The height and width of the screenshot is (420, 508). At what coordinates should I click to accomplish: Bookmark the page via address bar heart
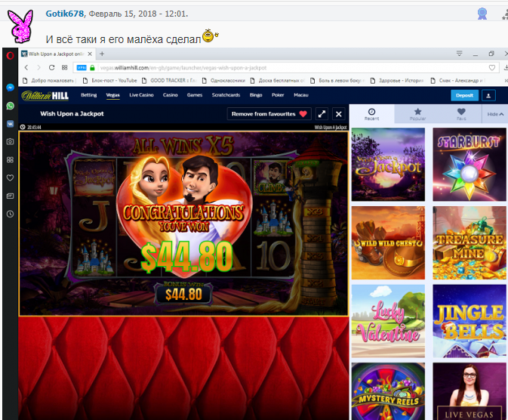point(492,68)
